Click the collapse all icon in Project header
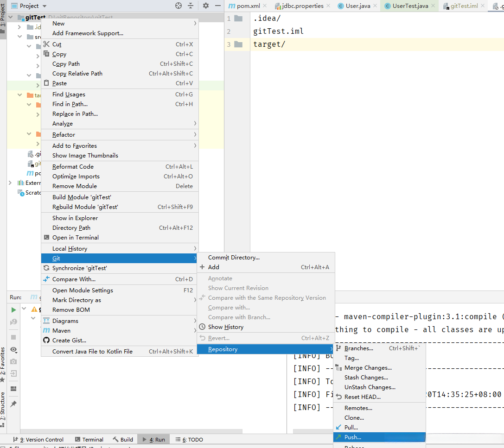Viewport: 504px width, 448px height. pos(191,6)
